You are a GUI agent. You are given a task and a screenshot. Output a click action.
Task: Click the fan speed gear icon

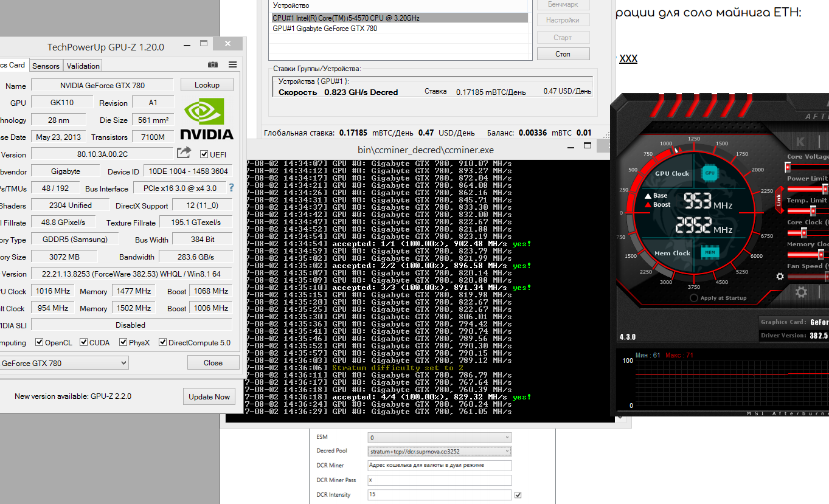[x=780, y=276]
